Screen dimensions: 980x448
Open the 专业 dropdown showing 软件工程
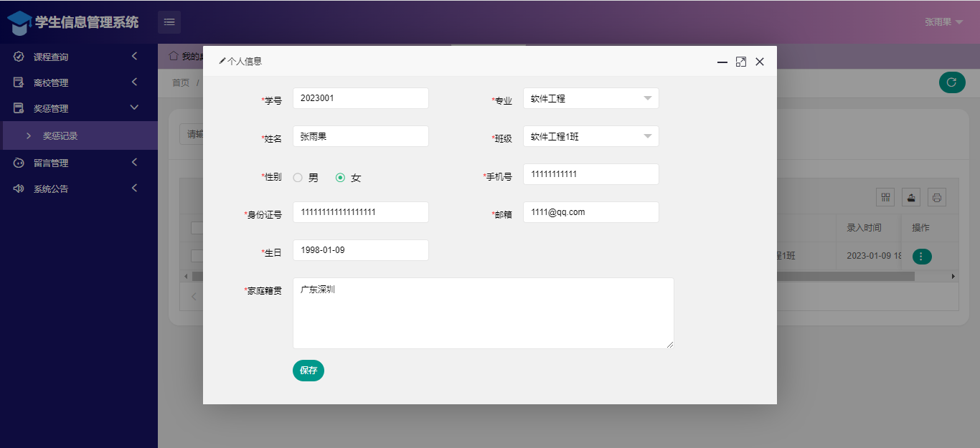pyautogui.click(x=591, y=98)
